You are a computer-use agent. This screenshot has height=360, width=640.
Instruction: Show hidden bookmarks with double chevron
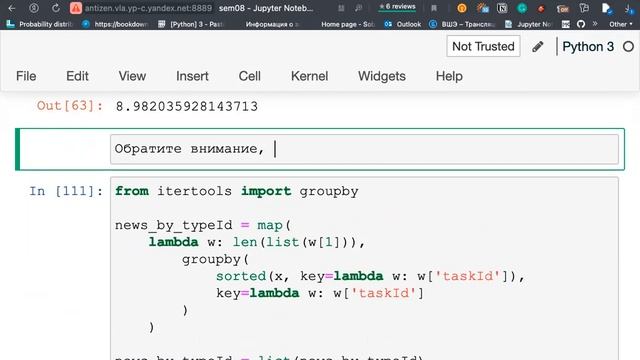pos(595,24)
